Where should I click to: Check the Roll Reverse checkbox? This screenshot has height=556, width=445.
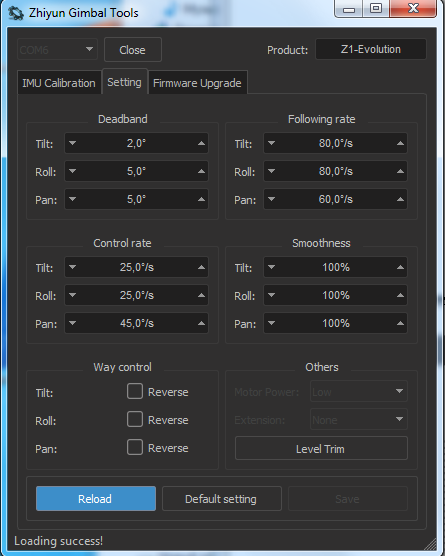[x=135, y=419]
